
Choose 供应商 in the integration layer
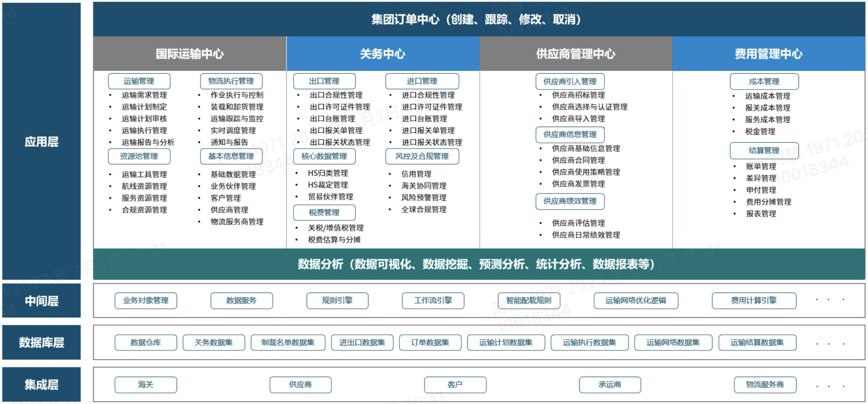coord(301,385)
